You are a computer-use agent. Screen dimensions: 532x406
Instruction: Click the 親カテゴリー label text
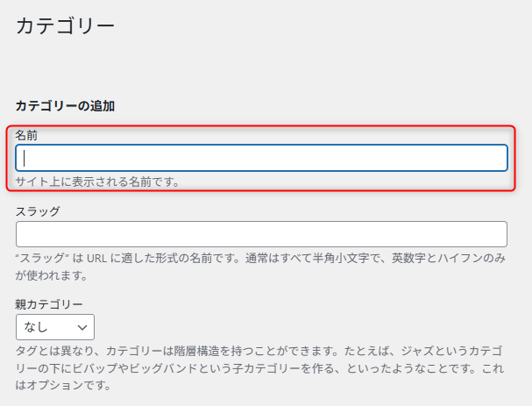click(49, 303)
